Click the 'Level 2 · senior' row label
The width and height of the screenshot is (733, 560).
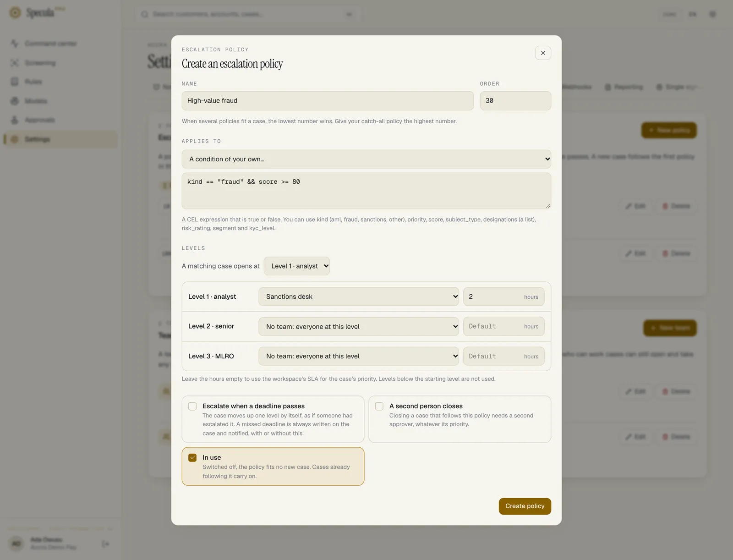211,326
